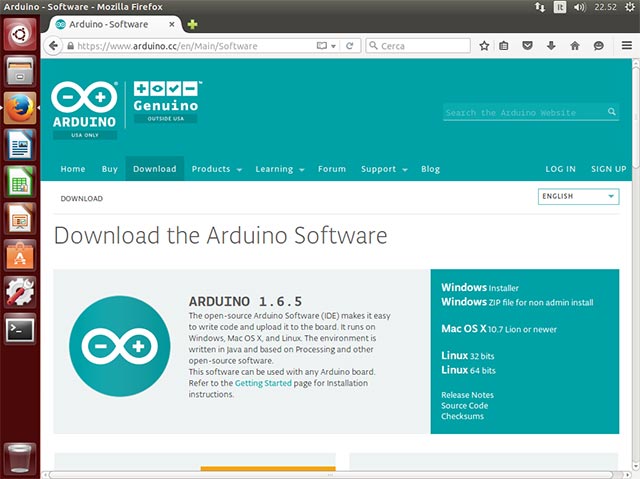This screenshot has height=479, width=640.
Task: Click the clock showing 22.52
Action: click(x=605, y=7)
